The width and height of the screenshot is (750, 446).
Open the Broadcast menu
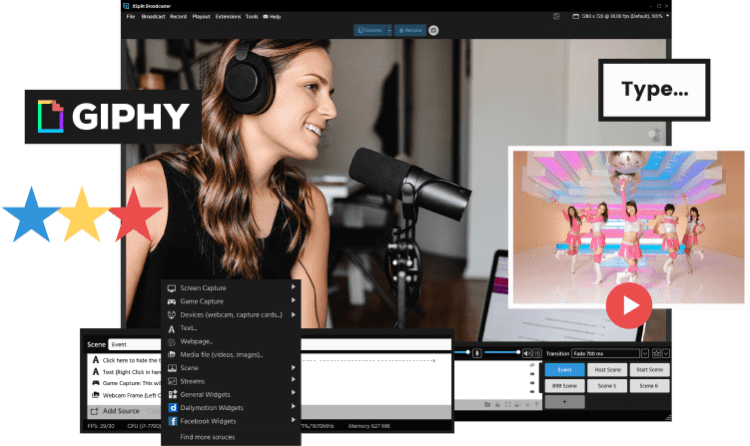tap(153, 16)
